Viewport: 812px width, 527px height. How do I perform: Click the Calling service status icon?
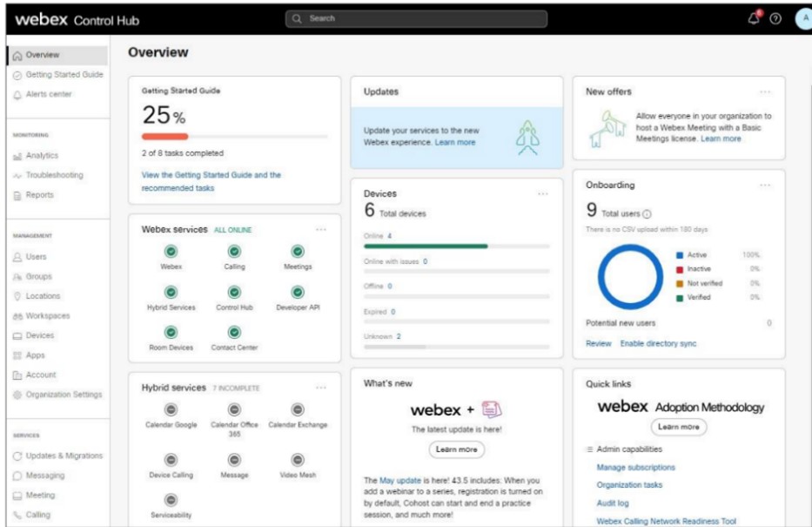click(234, 252)
